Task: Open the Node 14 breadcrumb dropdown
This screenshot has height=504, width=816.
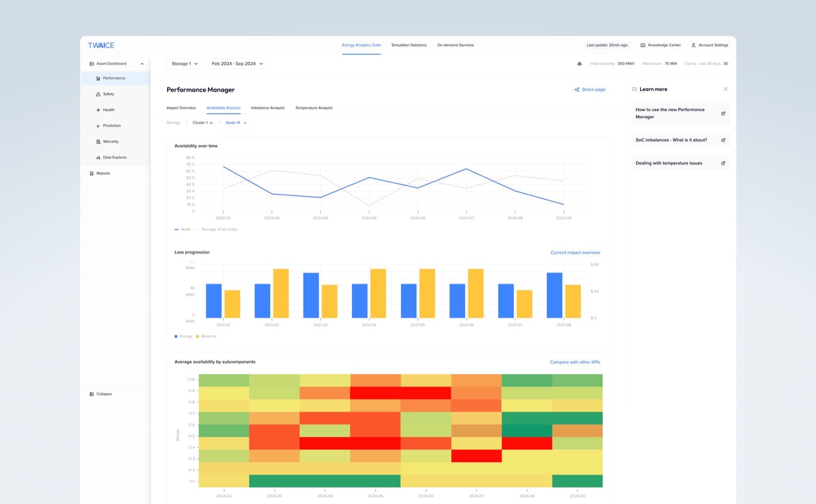Action: point(236,123)
